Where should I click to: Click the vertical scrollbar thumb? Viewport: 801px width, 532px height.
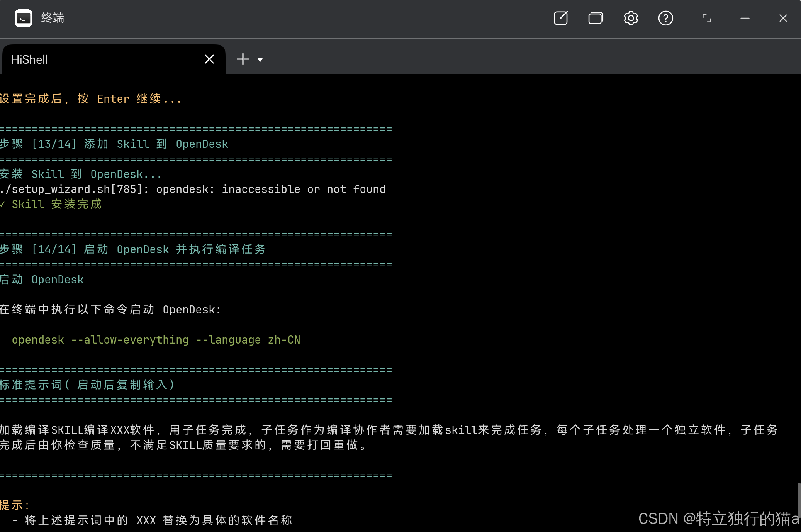pyautogui.click(x=799, y=500)
